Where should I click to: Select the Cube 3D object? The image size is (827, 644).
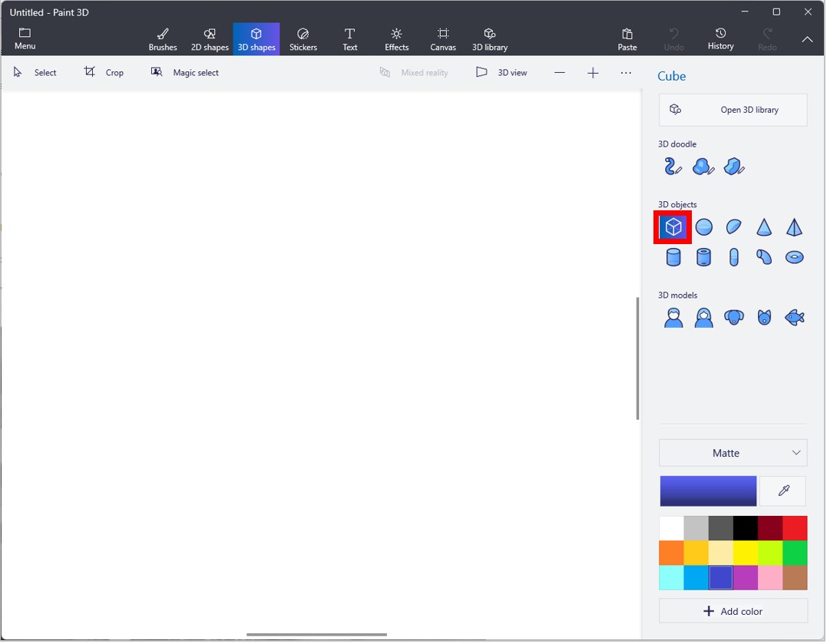pyautogui.click(x=673, y=226)
